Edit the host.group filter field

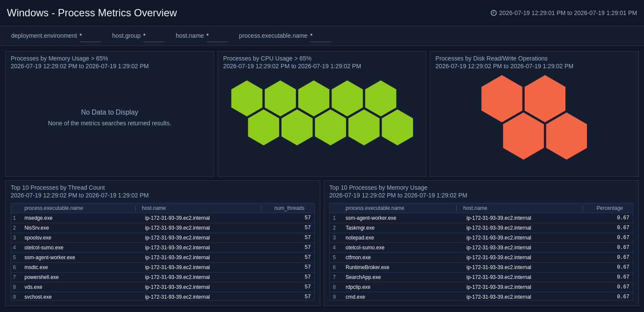(x=154, y=36)
